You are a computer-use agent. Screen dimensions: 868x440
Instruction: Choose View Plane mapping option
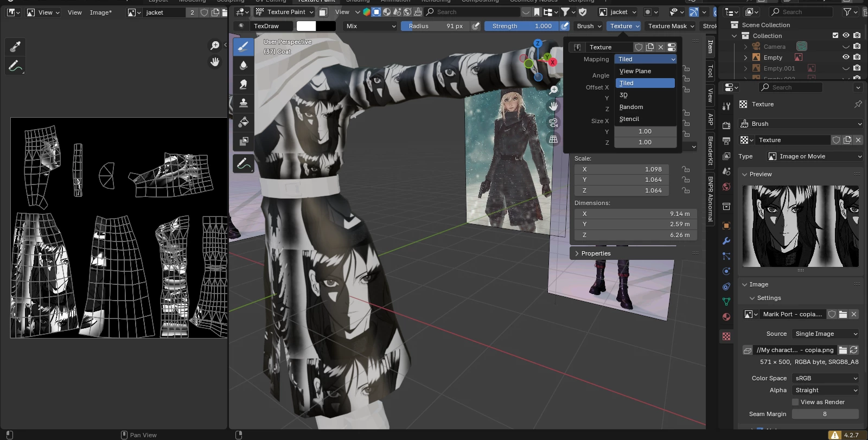pyautogui.click(x=646, y=71)
